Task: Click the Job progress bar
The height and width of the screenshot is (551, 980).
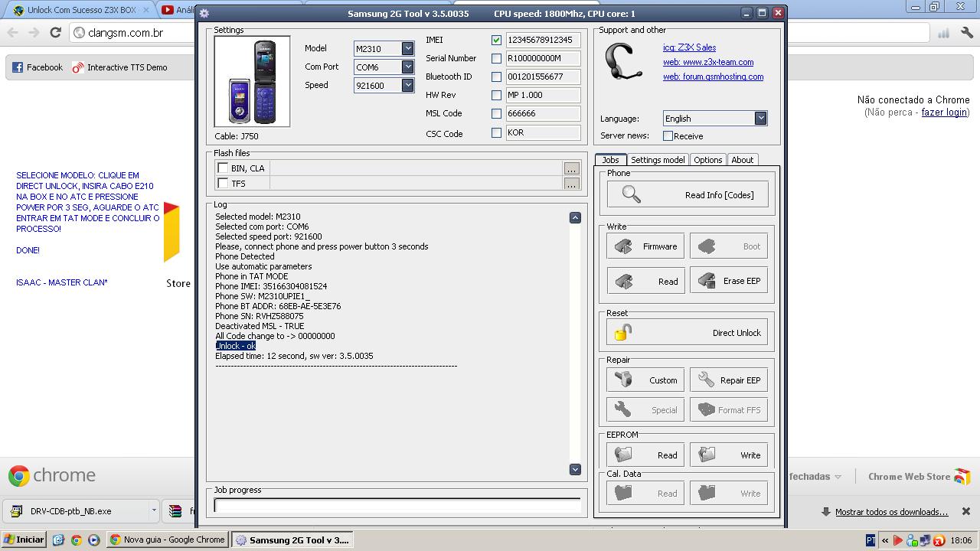Action: click(x=397, y=505)
